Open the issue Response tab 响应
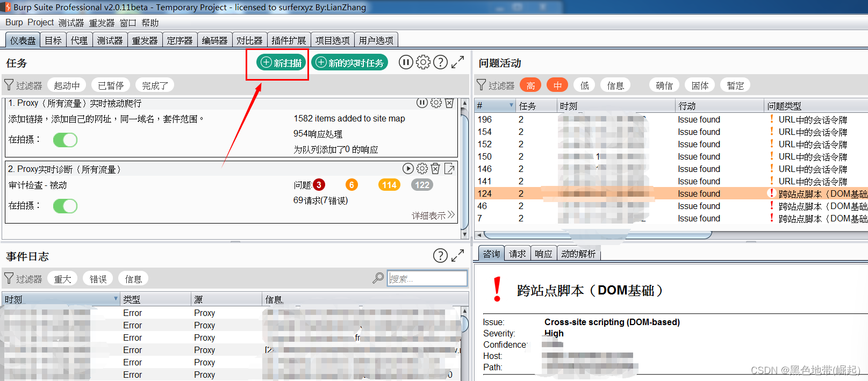The height and width of the screenshot is (381, 868). (x=543, y=254)
